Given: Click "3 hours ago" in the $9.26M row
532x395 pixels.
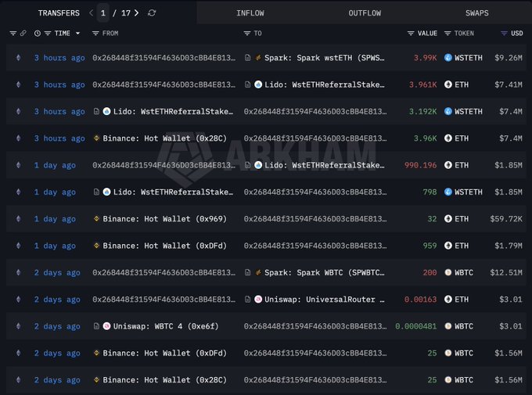Looking at the screenshot, I should 59,58.
